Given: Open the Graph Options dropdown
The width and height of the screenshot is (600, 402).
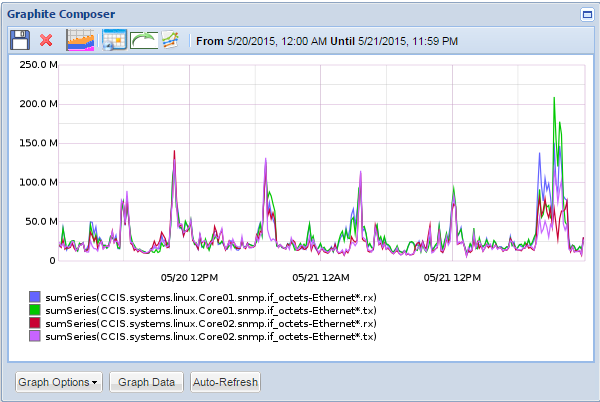Looking at the screenshot, I should coord(59,382).
